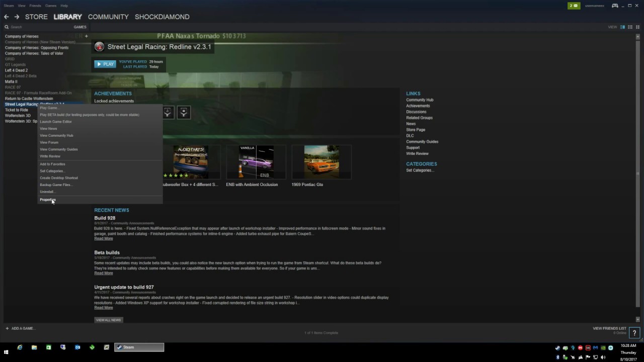The image size is (644, 362).
Task: Click username account name at top right
Action: 595,6
